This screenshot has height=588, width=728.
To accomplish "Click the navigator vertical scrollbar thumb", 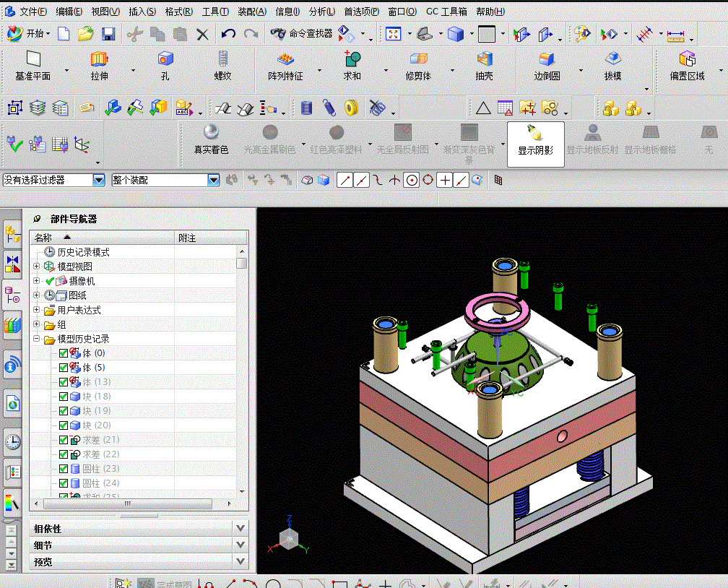I will [241, 263].
